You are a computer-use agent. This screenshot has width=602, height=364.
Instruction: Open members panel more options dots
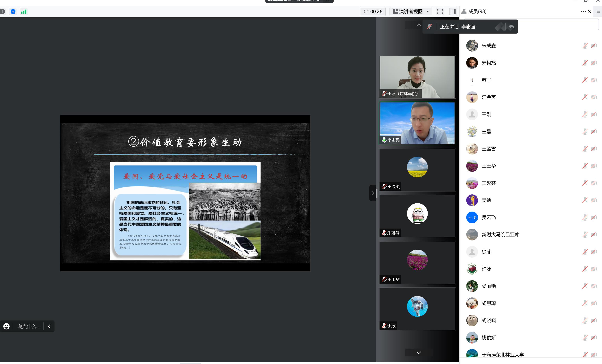(583, 12)
